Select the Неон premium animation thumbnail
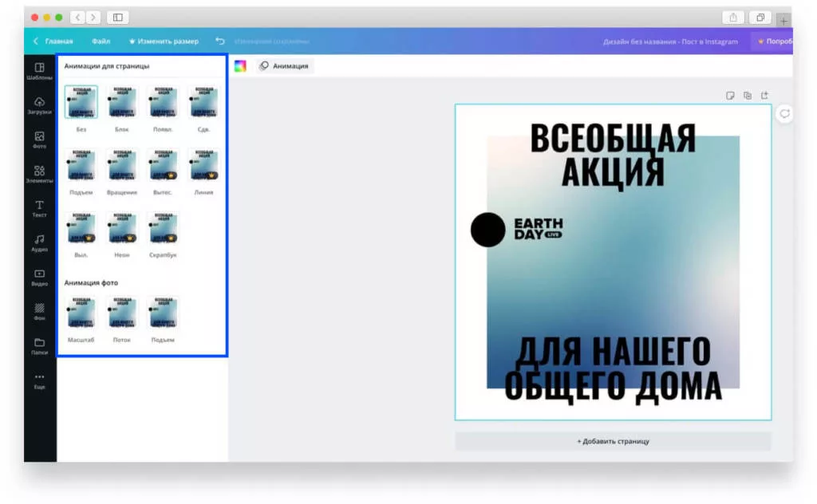The image size is (817, 504). tap(122, 228)
